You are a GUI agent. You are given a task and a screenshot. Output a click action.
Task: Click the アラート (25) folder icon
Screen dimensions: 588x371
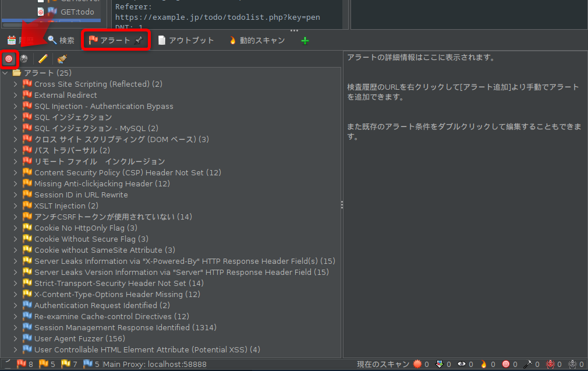tap(16, 73)
